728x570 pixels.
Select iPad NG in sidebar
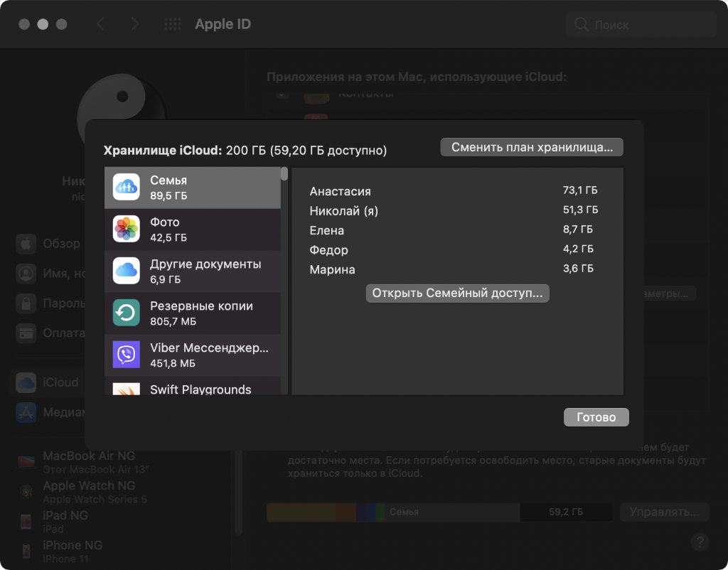coord(55,521)
